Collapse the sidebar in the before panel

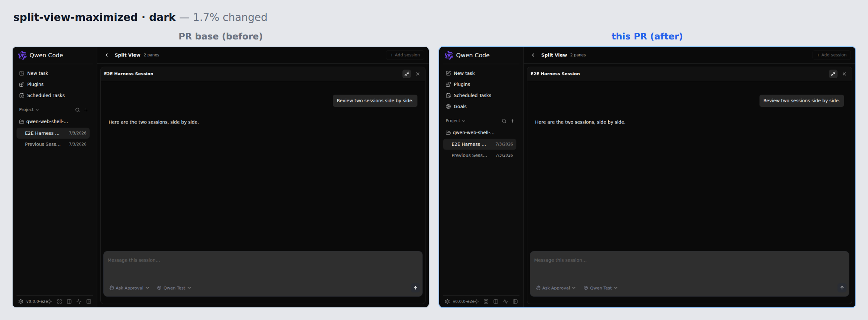[x=89, y=301]
